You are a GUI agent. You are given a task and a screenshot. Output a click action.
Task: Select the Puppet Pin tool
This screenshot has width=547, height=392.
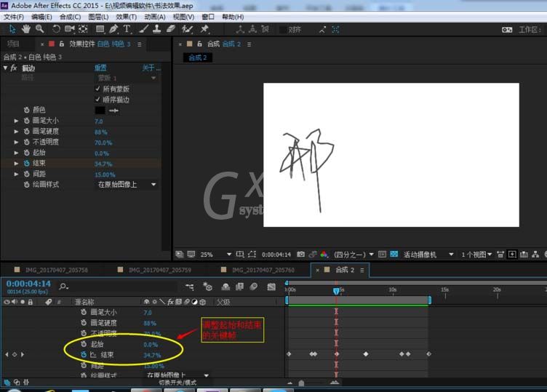click(x=204, y=29)
